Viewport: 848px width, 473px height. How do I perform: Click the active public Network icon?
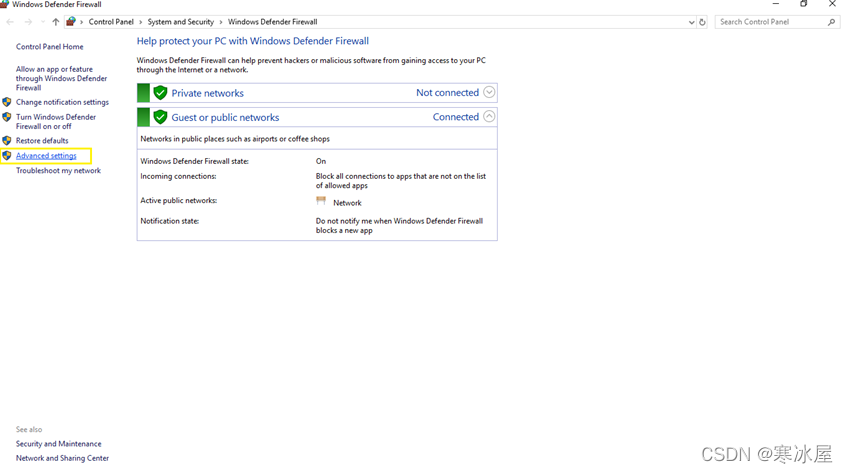tap(321, 201)
